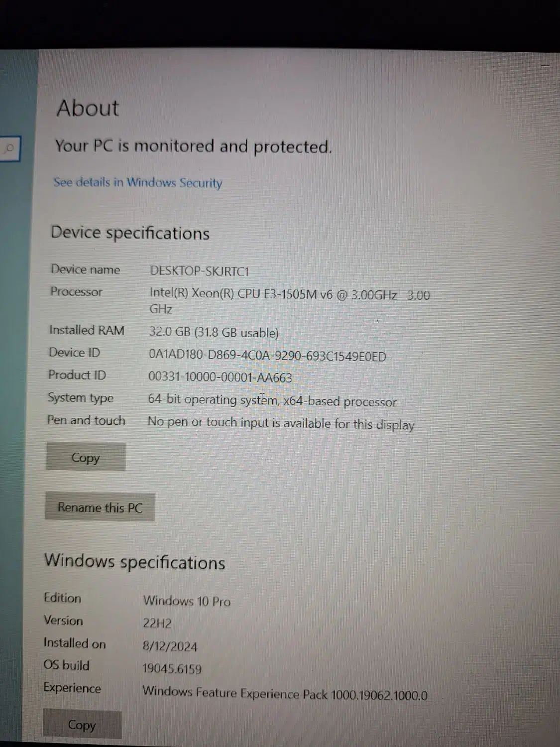Image resolution: width=560 pixels, height=747 pixels.
Task: Click the Windows Feature Experience Pack text
Action: coord(284,692)
